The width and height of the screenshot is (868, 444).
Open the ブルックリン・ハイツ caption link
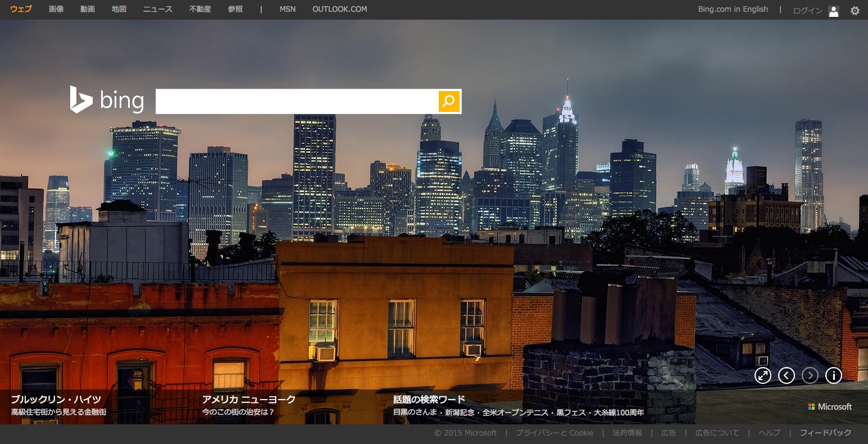pyautogui.click(x=56, y=400)
